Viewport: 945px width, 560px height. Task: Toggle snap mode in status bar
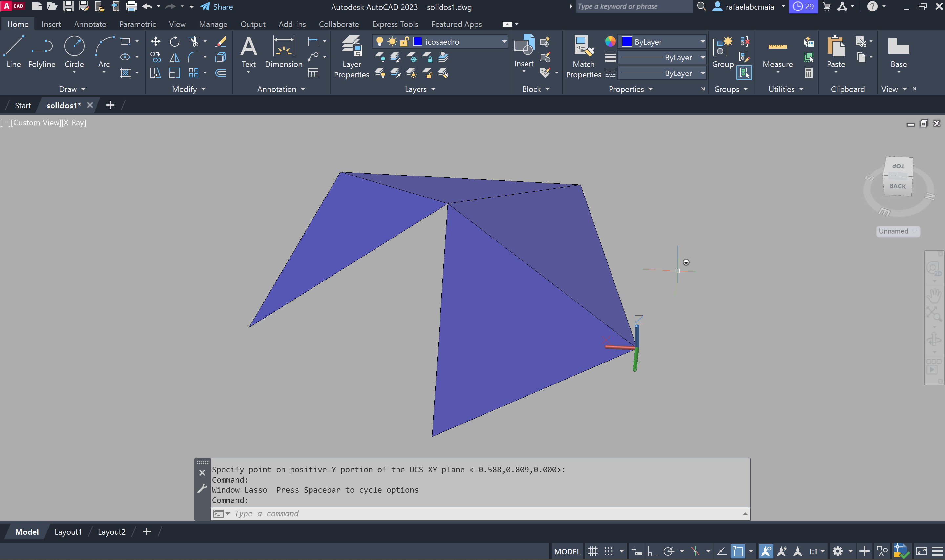click(x=608, y=551)
